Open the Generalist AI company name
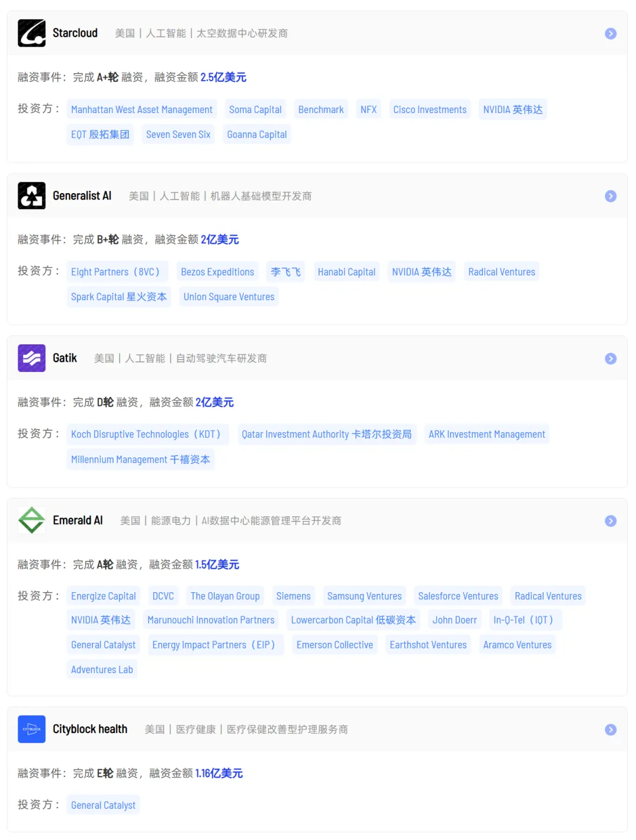This screenshot has width=636, height=840. point(82,195)
